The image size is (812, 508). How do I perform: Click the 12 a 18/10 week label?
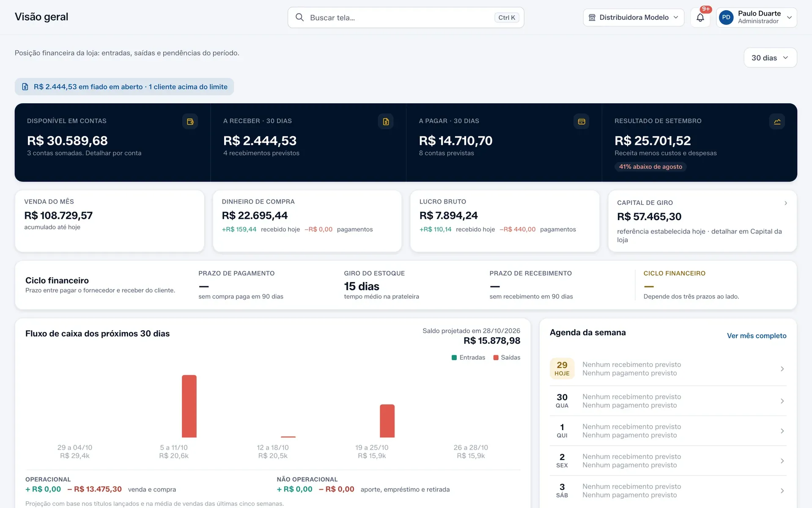pos(273,447)
